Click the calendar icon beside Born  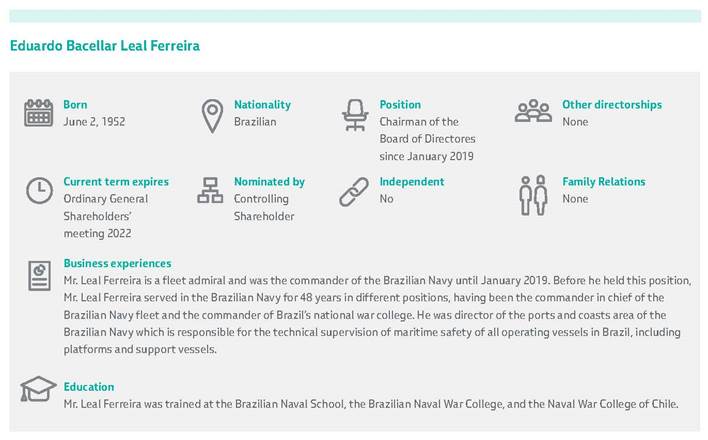[x=38, y=112]
